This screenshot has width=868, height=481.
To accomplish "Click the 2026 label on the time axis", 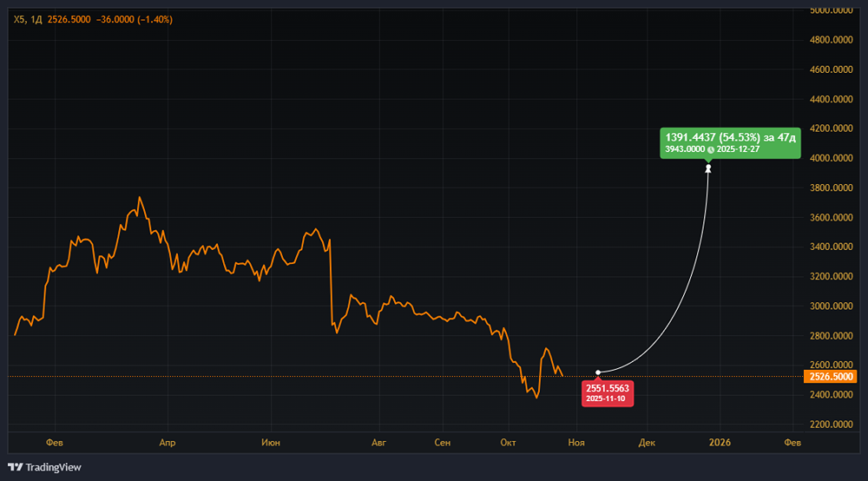I will (720, 443).
